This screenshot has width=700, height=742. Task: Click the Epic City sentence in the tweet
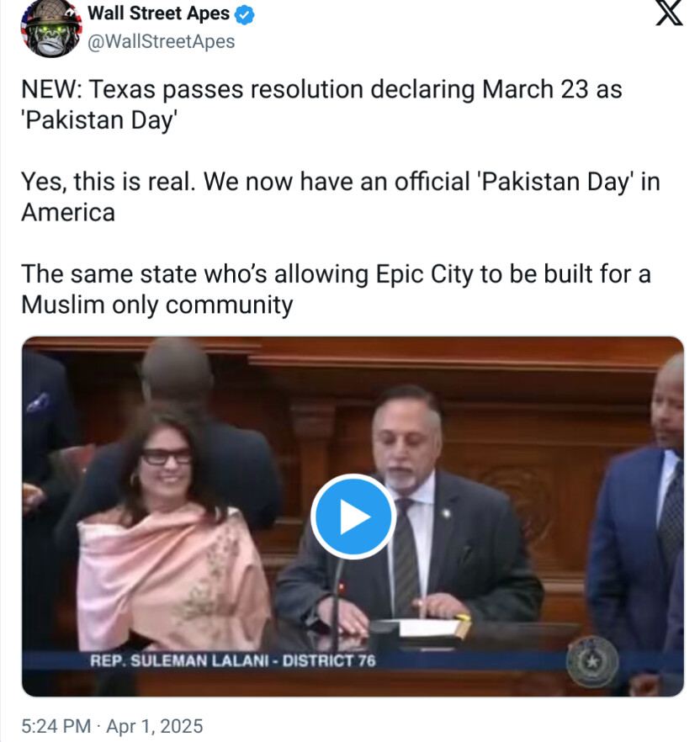[336, 289]
